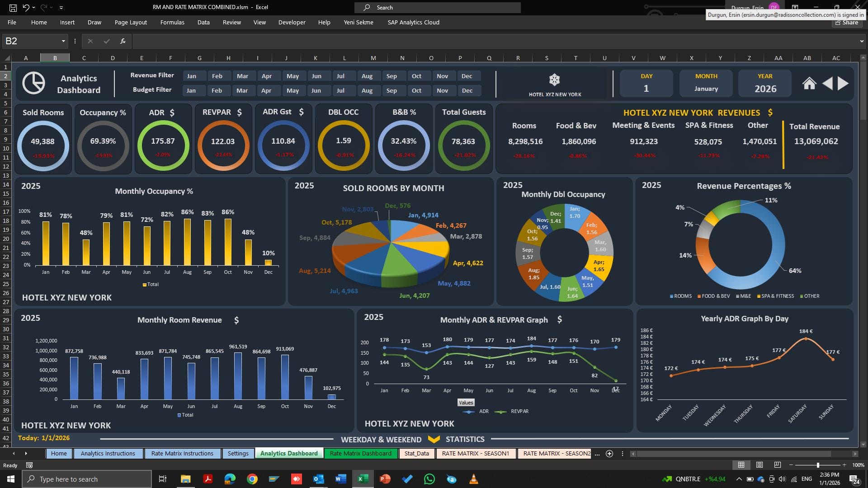Click the left arrow navigation icon
The image size is (868, 488).
click(x=827, y=83)
